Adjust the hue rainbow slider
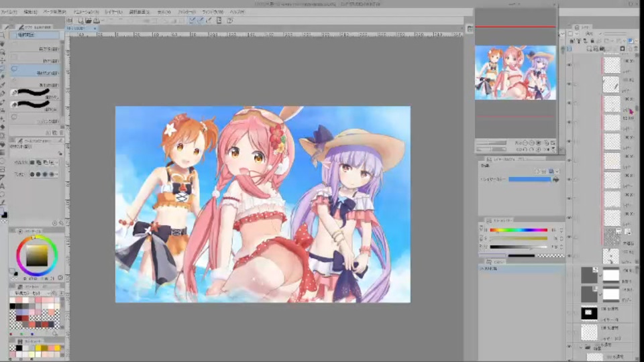 pyautogui.click(x=519, y=230)
